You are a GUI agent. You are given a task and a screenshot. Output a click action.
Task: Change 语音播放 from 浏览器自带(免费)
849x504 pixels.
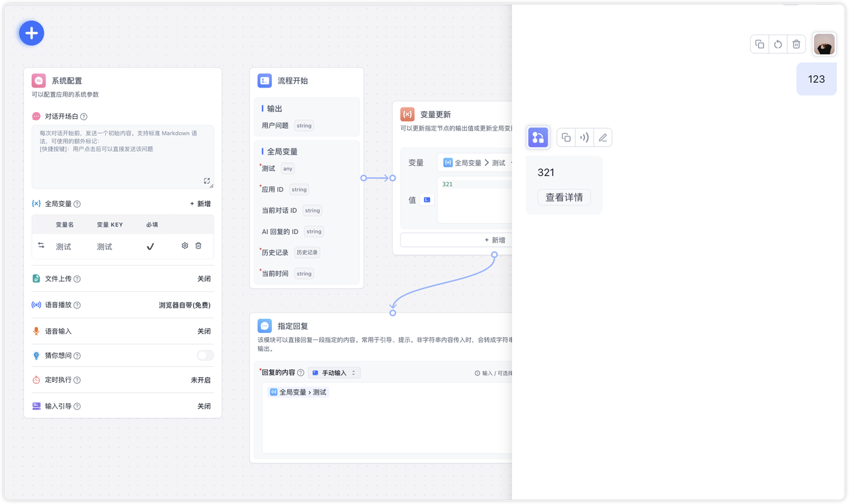pos(184,305)
